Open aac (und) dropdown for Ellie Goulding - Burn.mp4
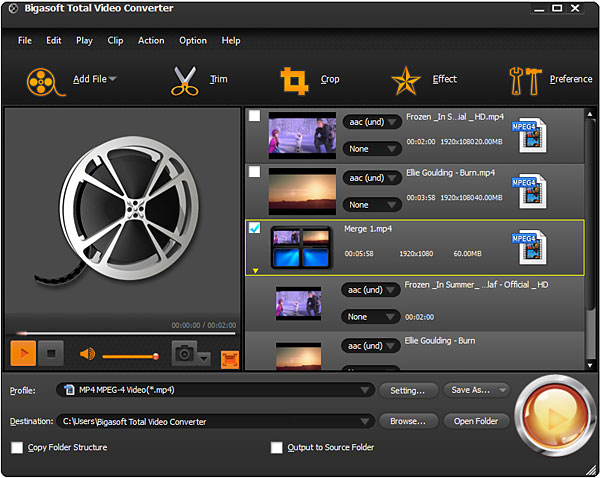The image size is (600, 478). (372, 178)
